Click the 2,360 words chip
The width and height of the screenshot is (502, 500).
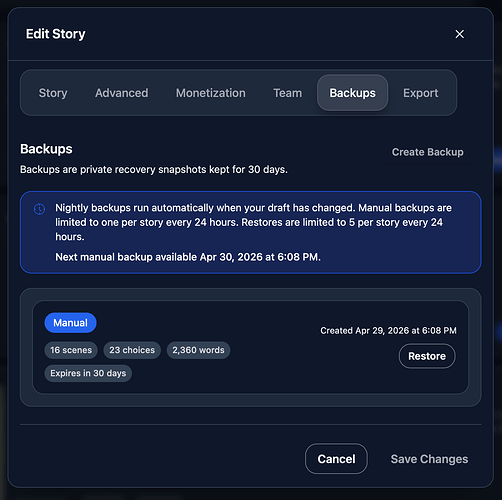(x=198, y=350)
